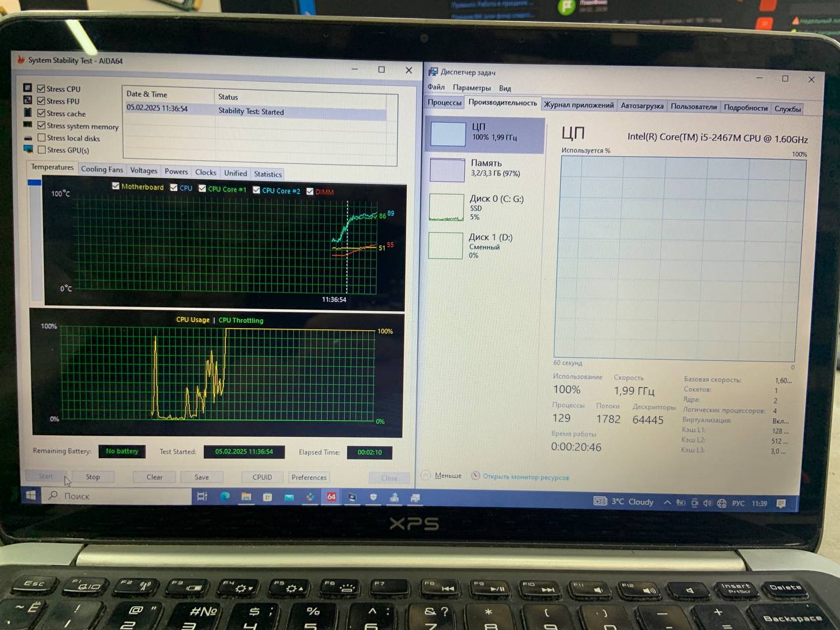This screenshot has height=630, width=840.
Task: Uncheck Stress system memory checkbox
Action: pos(41,125)
